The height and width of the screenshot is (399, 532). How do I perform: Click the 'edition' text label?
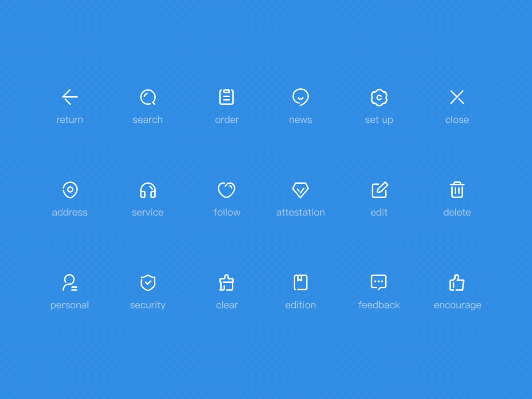point(301,305)
